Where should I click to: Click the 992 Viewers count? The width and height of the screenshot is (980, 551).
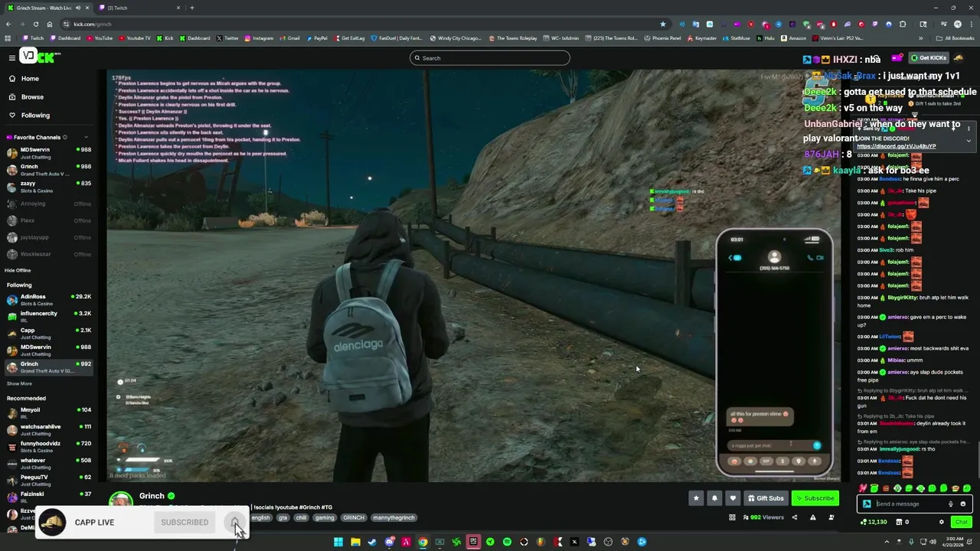tap(763, 517)
